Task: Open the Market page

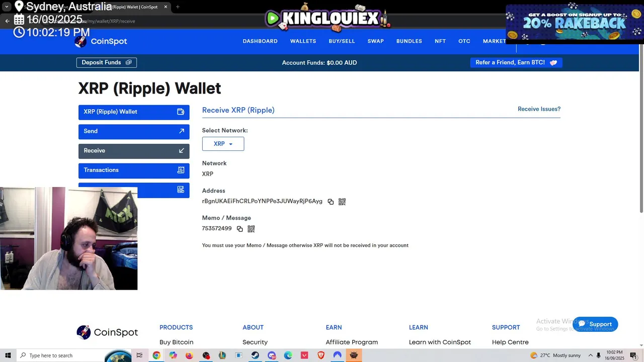Action: pyautogui.click(x=495, y=41)
